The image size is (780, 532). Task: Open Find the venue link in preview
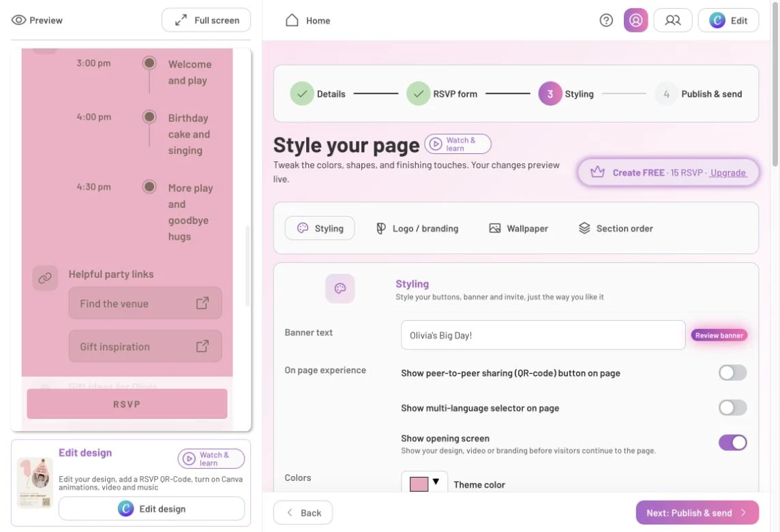pyautogui.click(x=145, y=303)
